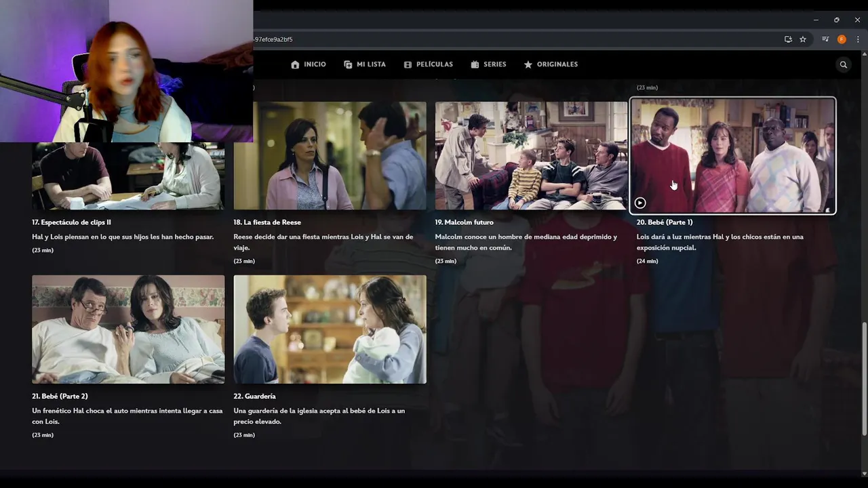The height and width of the screenshot is (488, 868).
Task: Click the install app icon in address bar
Action: 788,39
